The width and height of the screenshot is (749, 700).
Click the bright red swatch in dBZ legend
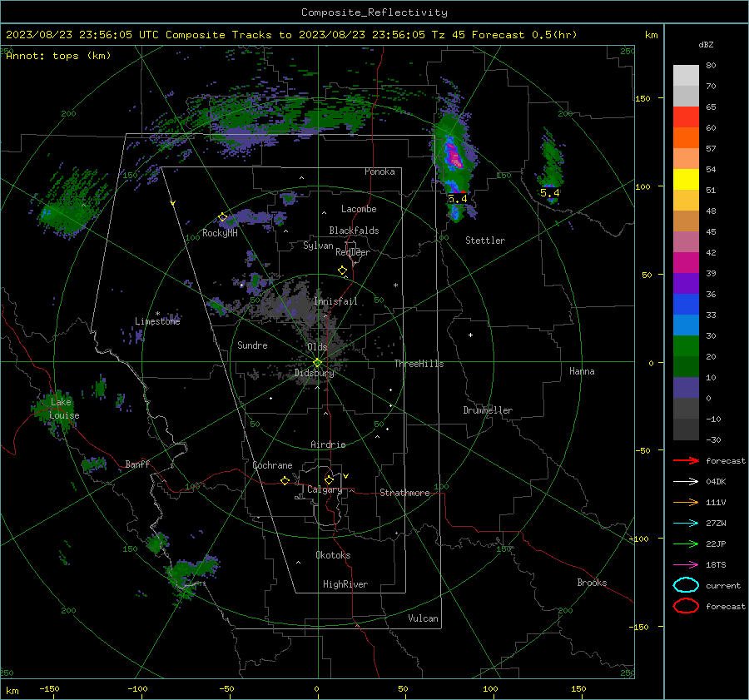[x=686, y=117]
